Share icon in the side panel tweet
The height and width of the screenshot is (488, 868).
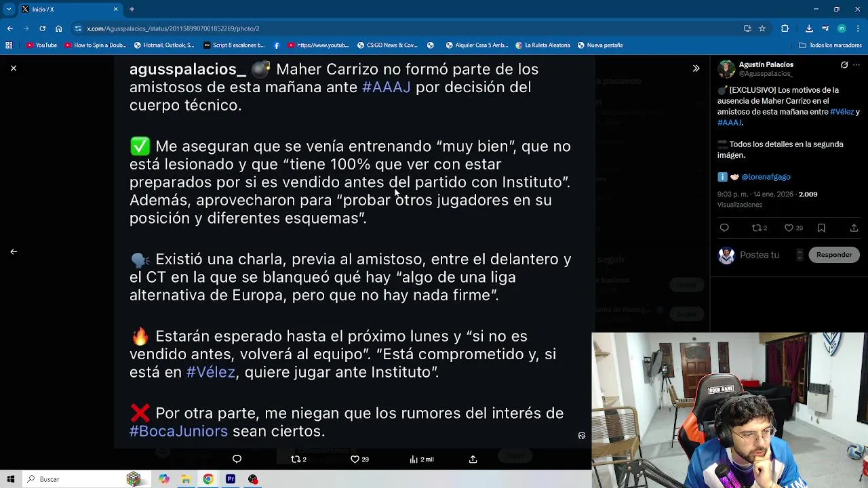point(854,228)
